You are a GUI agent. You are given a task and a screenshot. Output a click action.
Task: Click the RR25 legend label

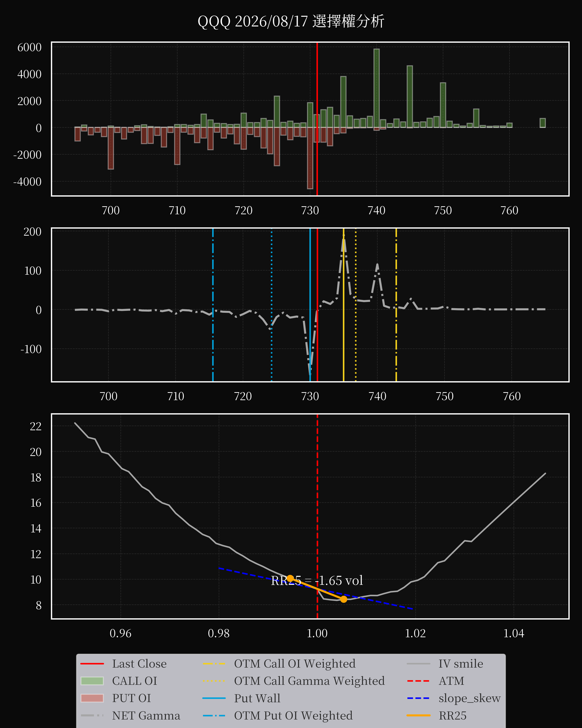(x=453, y=716)
